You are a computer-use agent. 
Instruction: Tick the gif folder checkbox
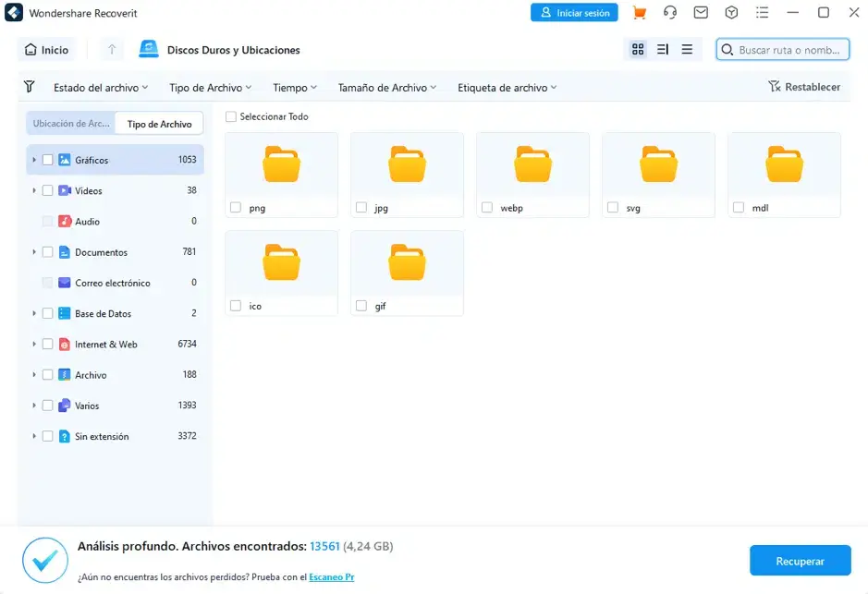click(361, 306)
